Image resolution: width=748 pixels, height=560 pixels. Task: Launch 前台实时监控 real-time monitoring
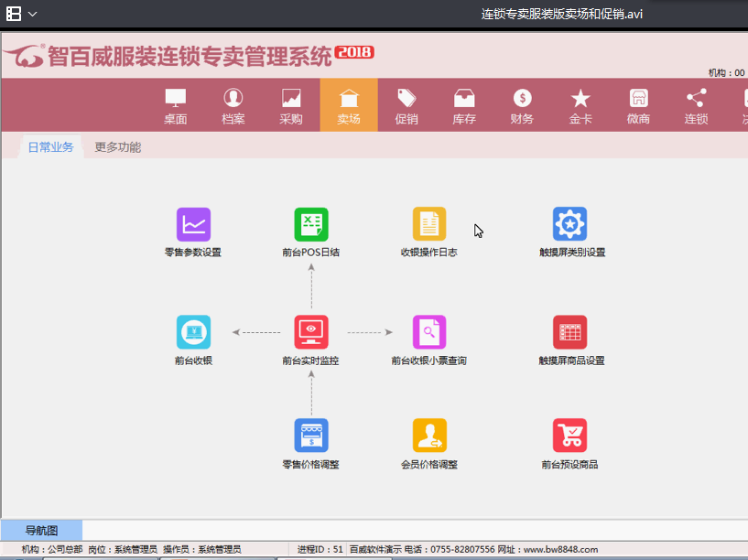[311, 332]
